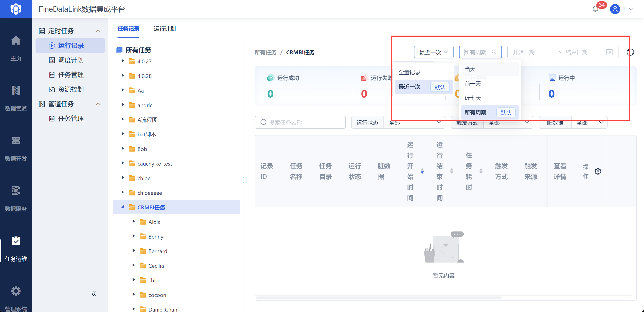Click the 搜索任务名称 search field
The width and height of the screenshot is (644, 312).
(x=300, y=122)
